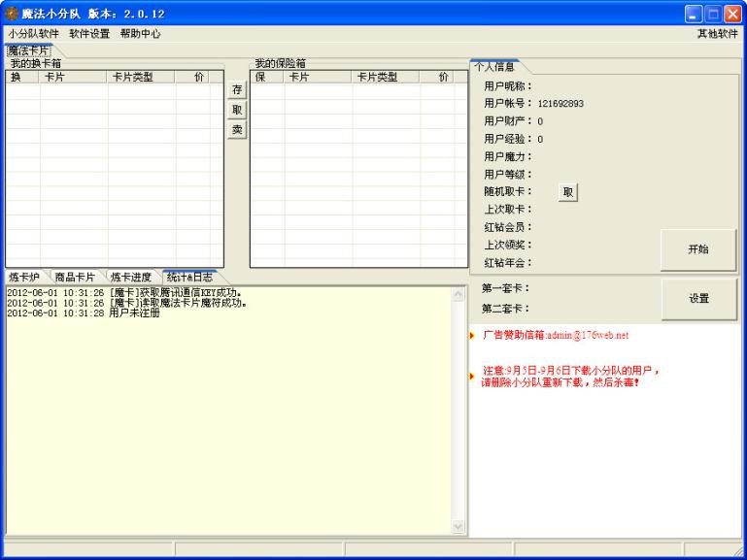This screenshot has width=747, height=560.
Task: Click log line 获取腾讯通信KEY成功
Action: click(124, 292)
